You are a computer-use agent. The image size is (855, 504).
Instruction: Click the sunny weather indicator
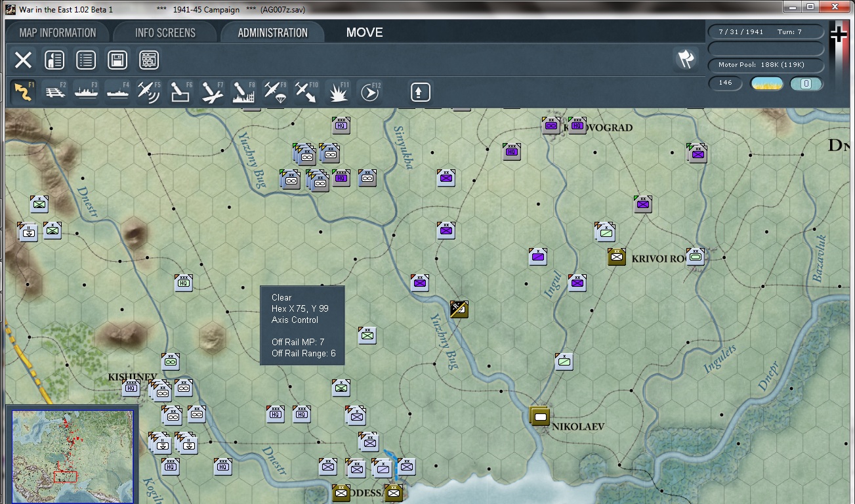tap(766, 83)
